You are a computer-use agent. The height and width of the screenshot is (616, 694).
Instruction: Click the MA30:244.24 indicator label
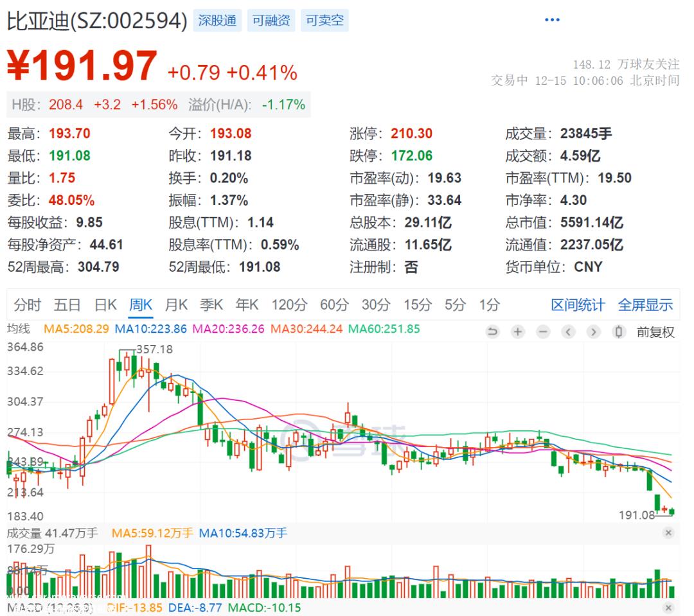click(307, 329)
